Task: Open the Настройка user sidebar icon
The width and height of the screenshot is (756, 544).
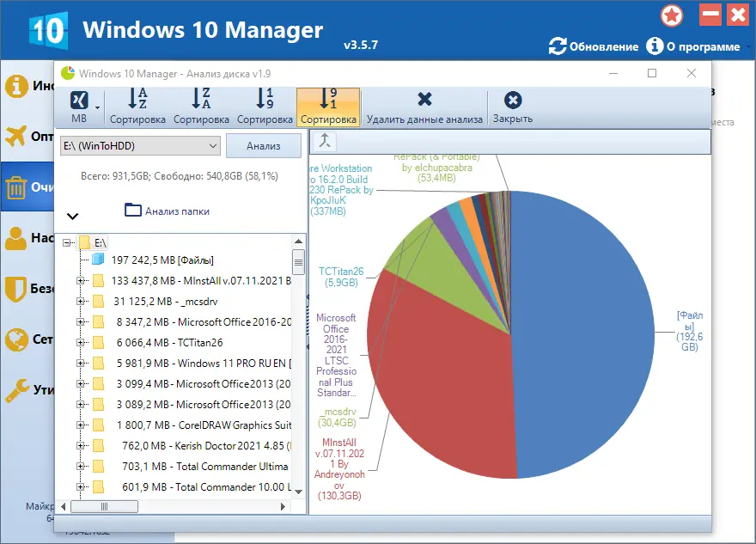Action: click(16, 238)
